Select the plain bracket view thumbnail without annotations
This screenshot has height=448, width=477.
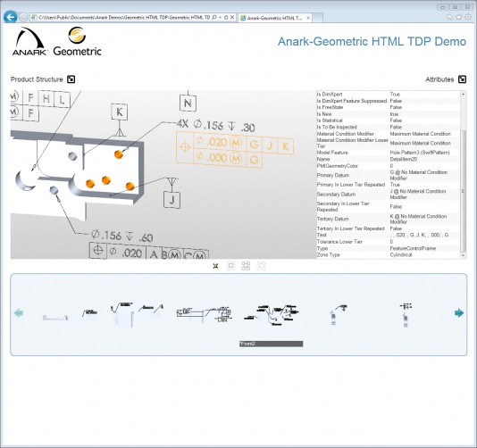(55, 318)
